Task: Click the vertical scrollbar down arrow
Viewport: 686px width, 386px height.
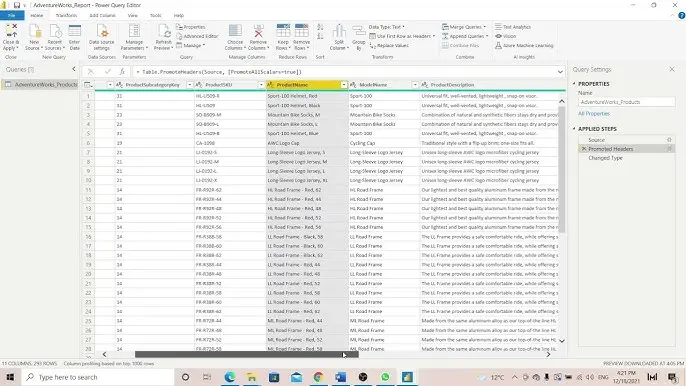Action: pos(562,340)
